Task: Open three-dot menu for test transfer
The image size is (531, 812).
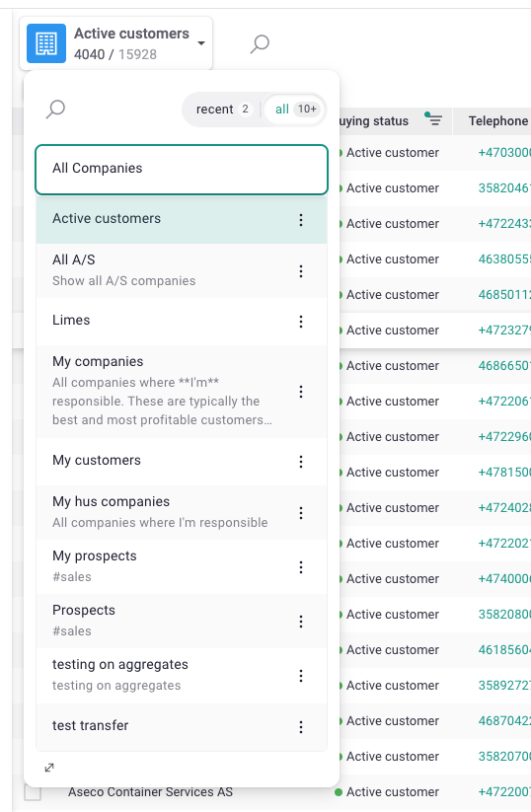Action: click(301, 727)
